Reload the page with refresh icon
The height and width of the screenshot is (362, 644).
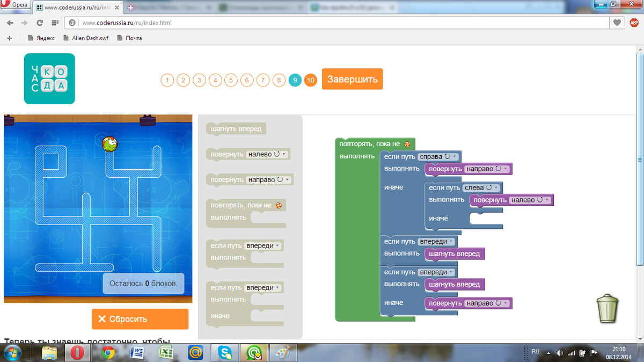coord(40,23)
